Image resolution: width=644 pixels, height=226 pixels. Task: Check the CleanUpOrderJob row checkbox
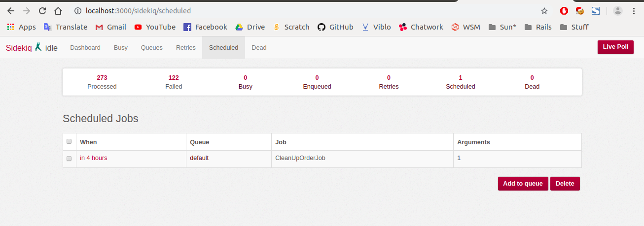coord(69,158)
